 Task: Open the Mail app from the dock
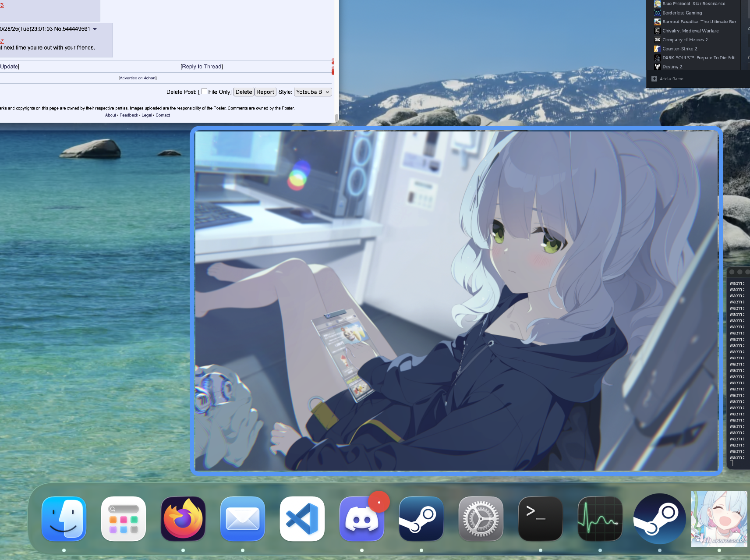(243, 519)
